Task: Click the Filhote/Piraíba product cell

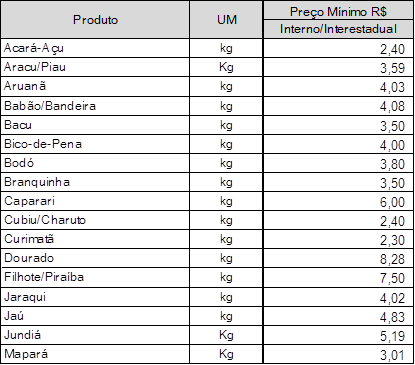Action: coord(95,277)
